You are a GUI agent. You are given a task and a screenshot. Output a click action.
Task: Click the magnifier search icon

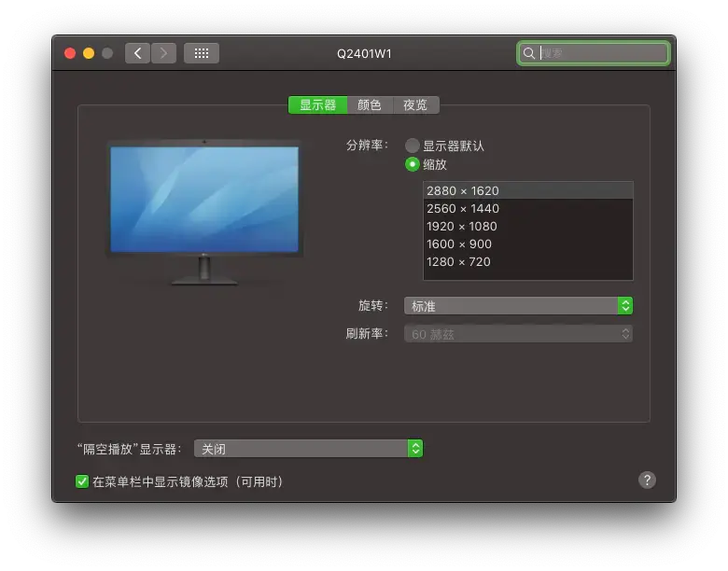coord(529,53)
